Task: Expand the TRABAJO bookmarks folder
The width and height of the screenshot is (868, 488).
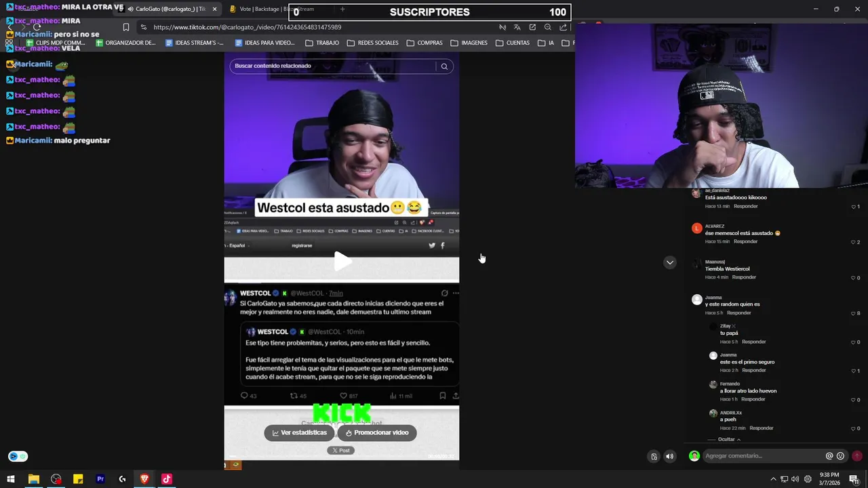Action: [x=322, y=43]
